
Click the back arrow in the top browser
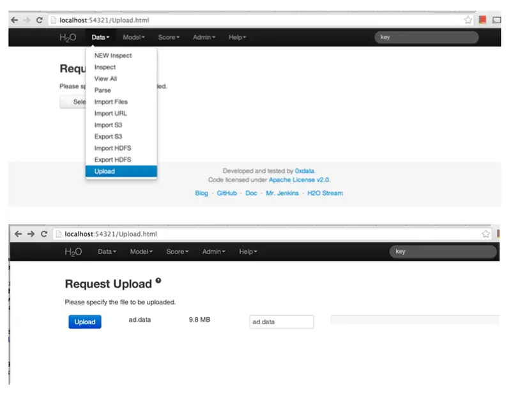point(14,20)
